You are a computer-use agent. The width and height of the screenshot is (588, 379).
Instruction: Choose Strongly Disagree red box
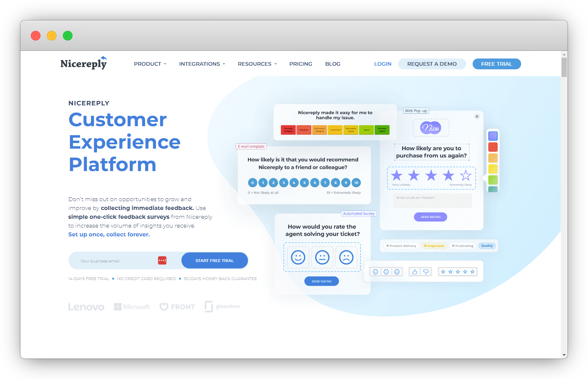click(288, 130)
